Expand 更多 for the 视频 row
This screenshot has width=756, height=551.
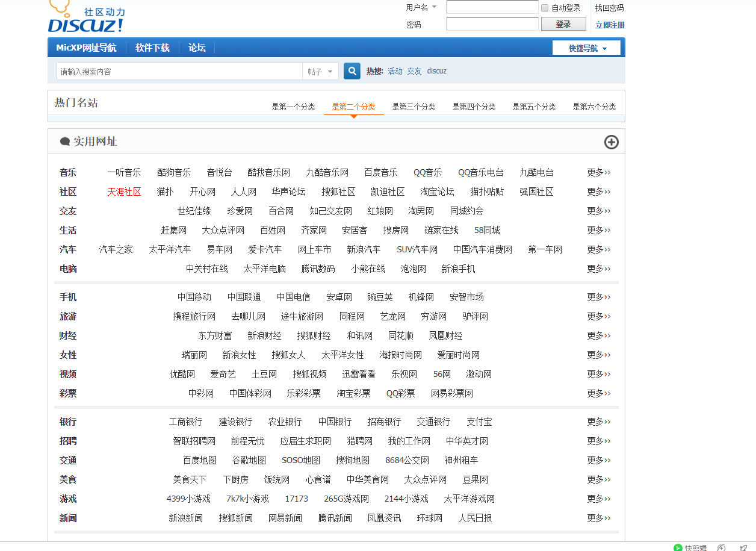pos(599,374)
